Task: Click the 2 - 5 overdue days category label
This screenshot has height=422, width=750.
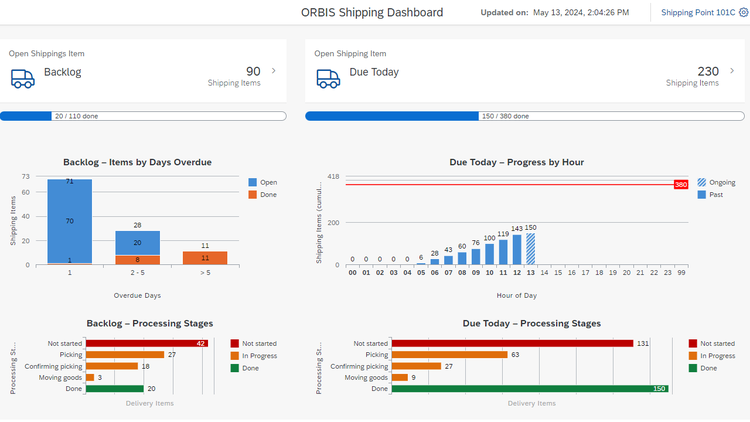Action: 137,273
